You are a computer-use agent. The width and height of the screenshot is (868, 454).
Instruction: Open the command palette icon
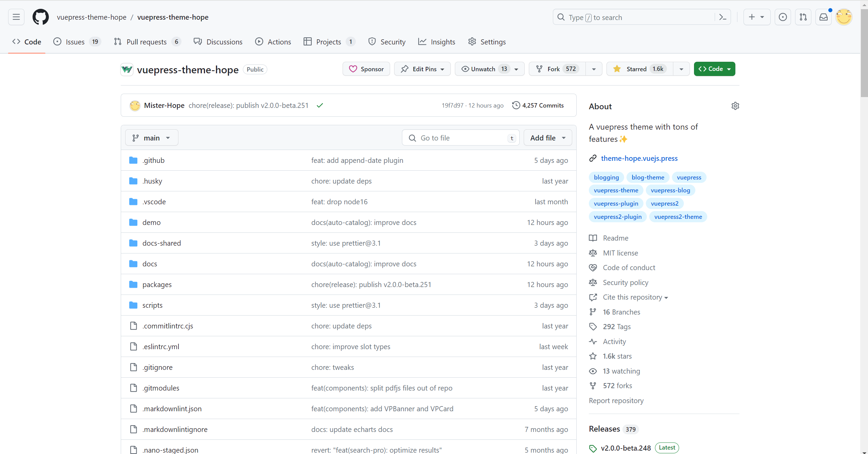[x=722, y=17]
